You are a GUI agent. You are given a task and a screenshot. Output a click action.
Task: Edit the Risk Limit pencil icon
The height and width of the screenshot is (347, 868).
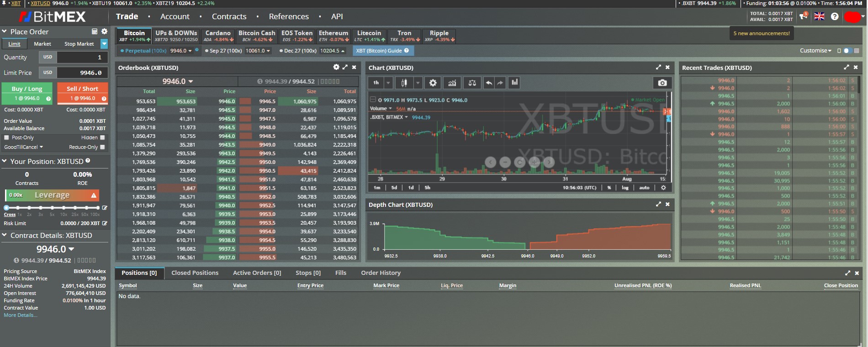click(105, 223)
